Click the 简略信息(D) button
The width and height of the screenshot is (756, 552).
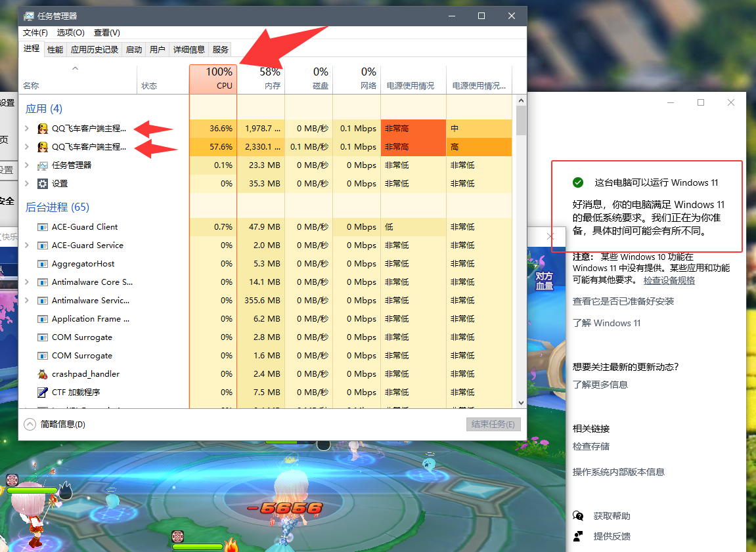(55, 425)
